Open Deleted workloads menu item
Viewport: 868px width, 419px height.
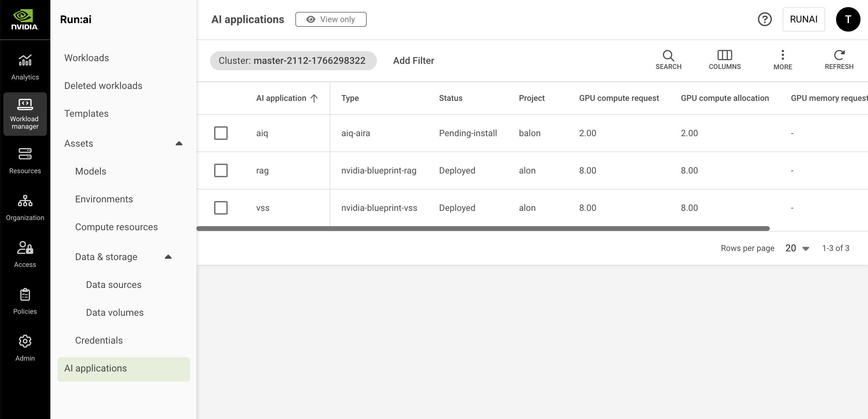point(103,86)
